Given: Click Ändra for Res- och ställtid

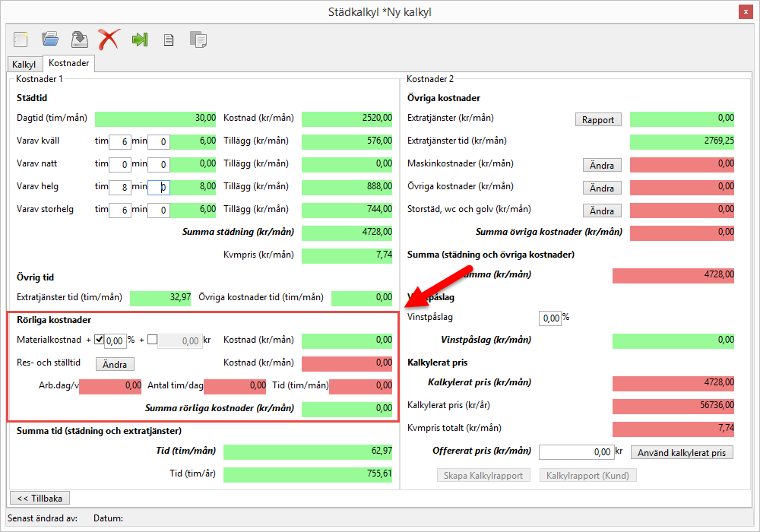Looking at the screenshot, I should [115, 364].
